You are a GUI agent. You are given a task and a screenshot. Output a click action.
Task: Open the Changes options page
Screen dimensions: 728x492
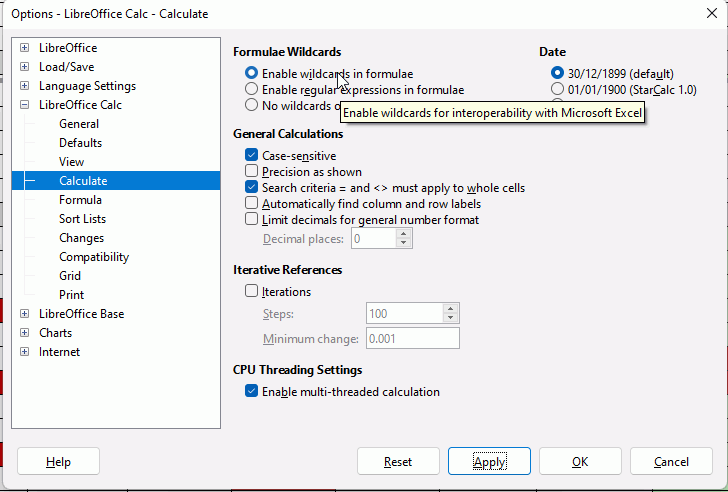coord(81,238)
